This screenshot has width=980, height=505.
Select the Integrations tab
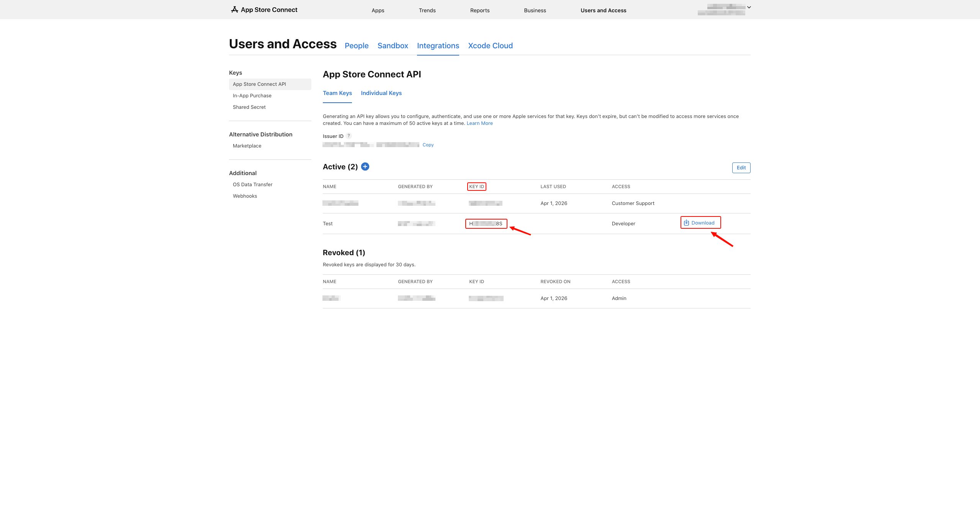click(438, 46)
